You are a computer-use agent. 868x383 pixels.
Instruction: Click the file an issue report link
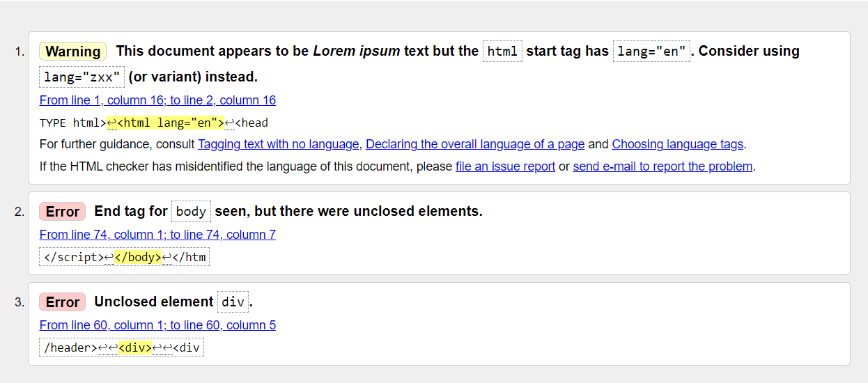pos(505,166)
